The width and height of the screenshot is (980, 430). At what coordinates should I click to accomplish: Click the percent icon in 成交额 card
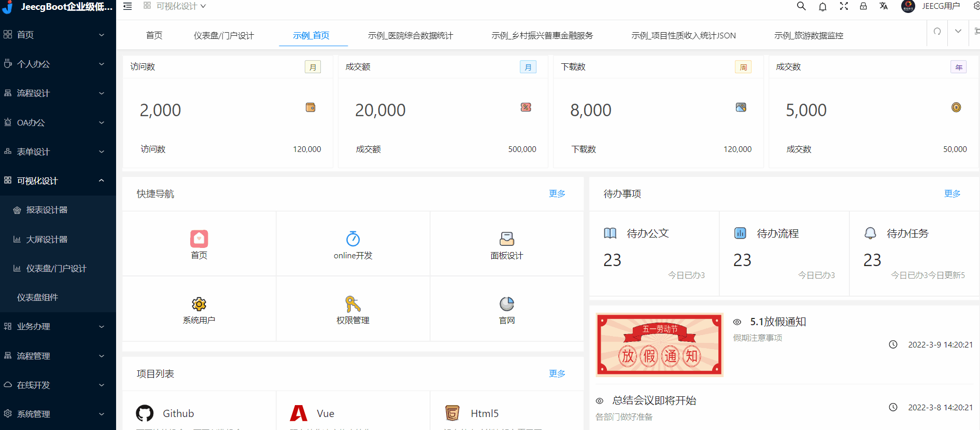click(526, 107)
